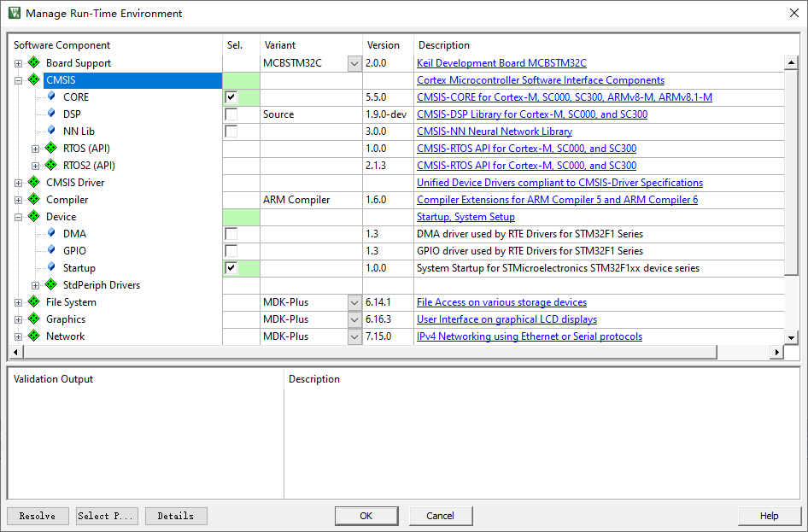Open the MCBSTM32C variant dropdown

click(x=354, y=63)
